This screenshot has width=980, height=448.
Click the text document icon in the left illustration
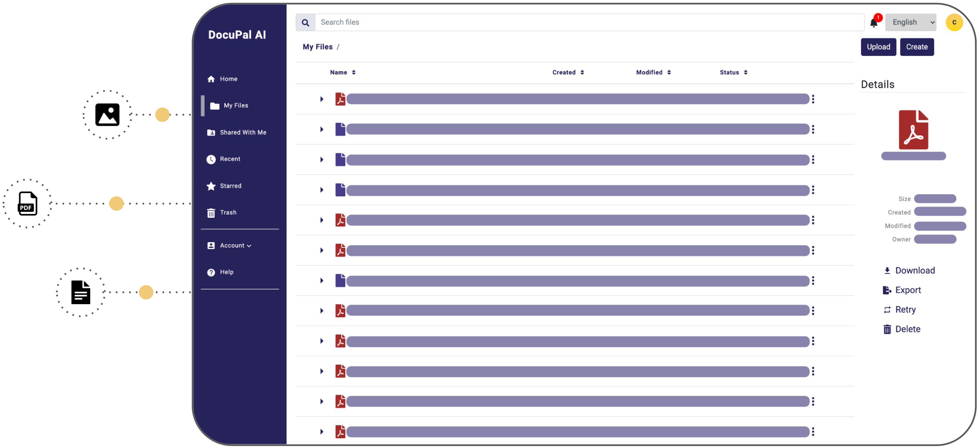coord(81,293)
